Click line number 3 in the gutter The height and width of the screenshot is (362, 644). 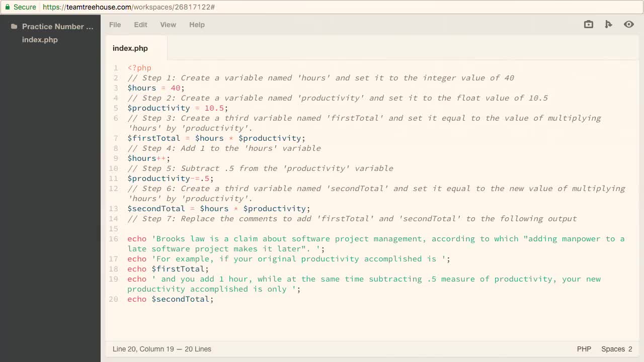pyautogui.click(x=115, y=88)
